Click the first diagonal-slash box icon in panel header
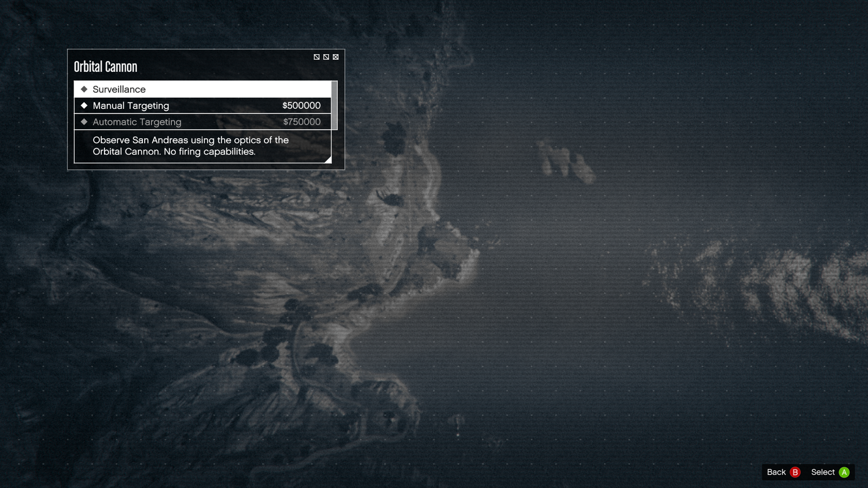The width and height of the screenshot is (868, 488). (316, 57)
